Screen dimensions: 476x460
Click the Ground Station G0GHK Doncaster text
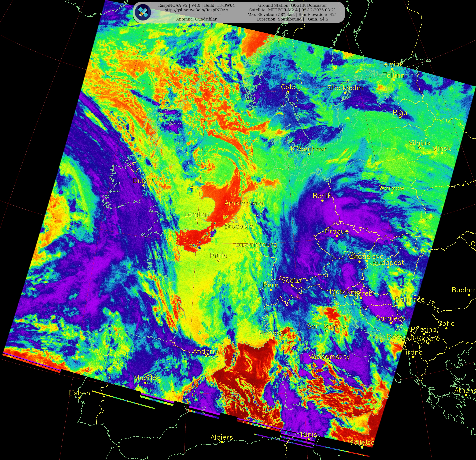(292, 5)
